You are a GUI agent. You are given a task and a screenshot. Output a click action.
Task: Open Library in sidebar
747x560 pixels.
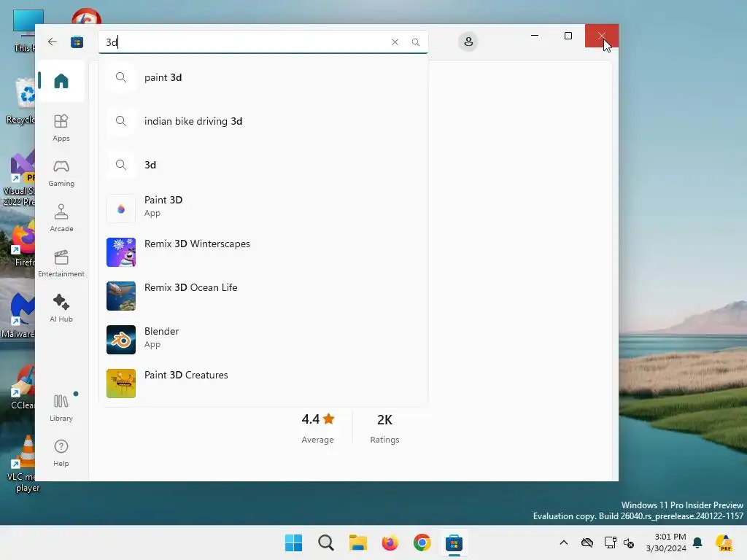[x=61, y=408]
